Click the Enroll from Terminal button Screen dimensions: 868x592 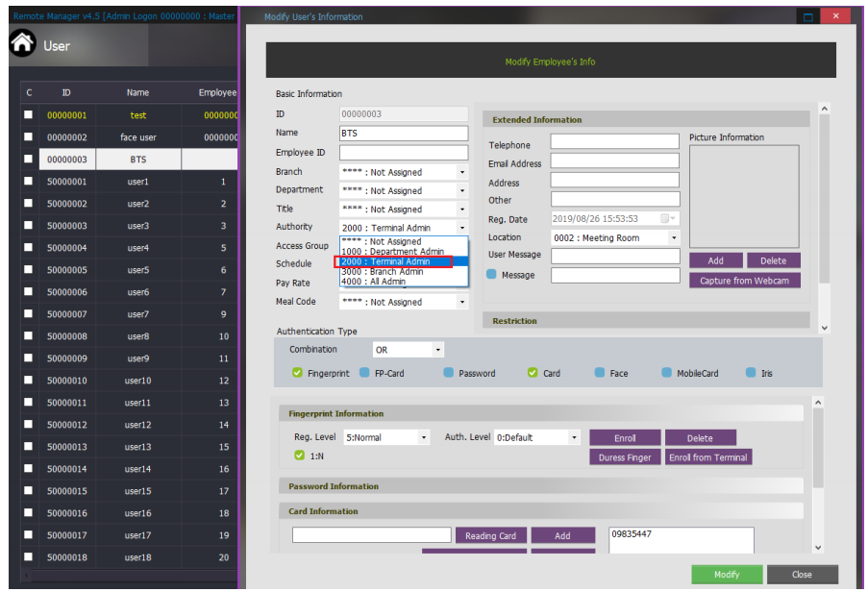click(x=708, y=456)
